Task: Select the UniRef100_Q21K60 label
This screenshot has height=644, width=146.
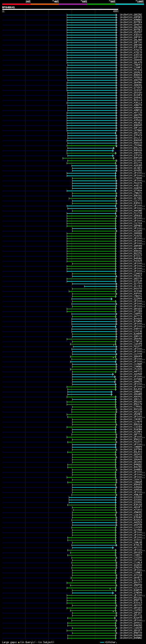Action: coord(131,161)
